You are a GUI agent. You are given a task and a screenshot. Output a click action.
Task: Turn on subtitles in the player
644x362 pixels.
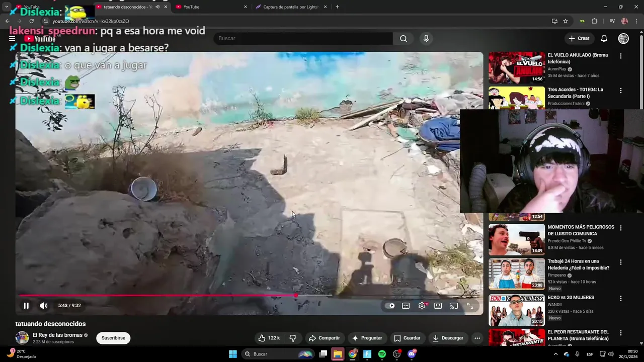pyautogui.click(x=406, y=306)
